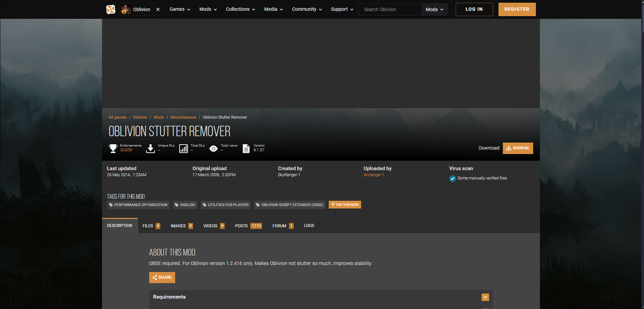Click the Total DLs bar chart icon
Screen dimensions: 644x309
point(183,148)
